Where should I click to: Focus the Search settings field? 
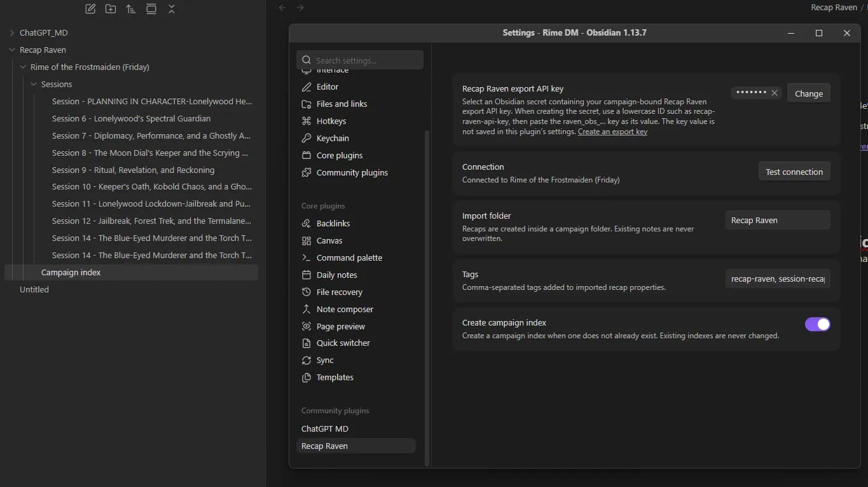point(360,60)
